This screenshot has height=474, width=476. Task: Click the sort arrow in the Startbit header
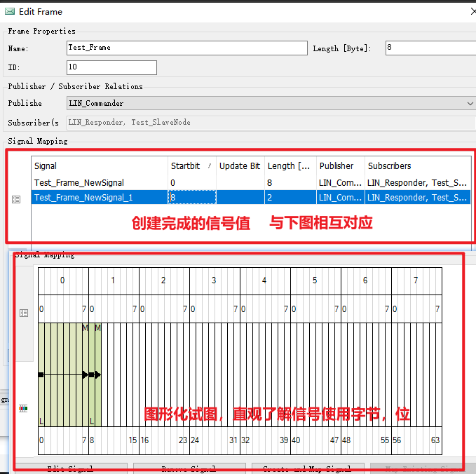click(210, 165)
